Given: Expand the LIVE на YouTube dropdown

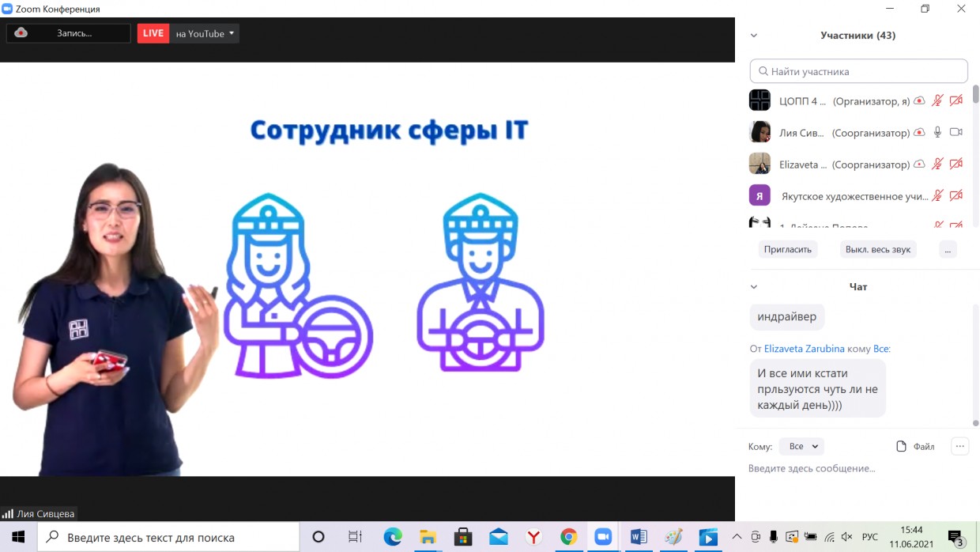Looking at the screenshot, I should tap(231, 33).
